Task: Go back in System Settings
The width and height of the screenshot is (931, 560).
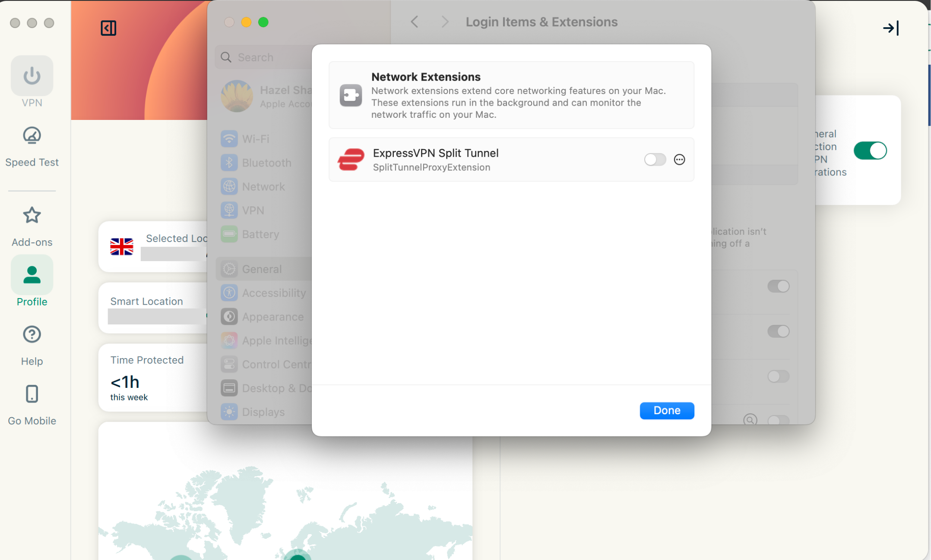Action: point(415,22)
